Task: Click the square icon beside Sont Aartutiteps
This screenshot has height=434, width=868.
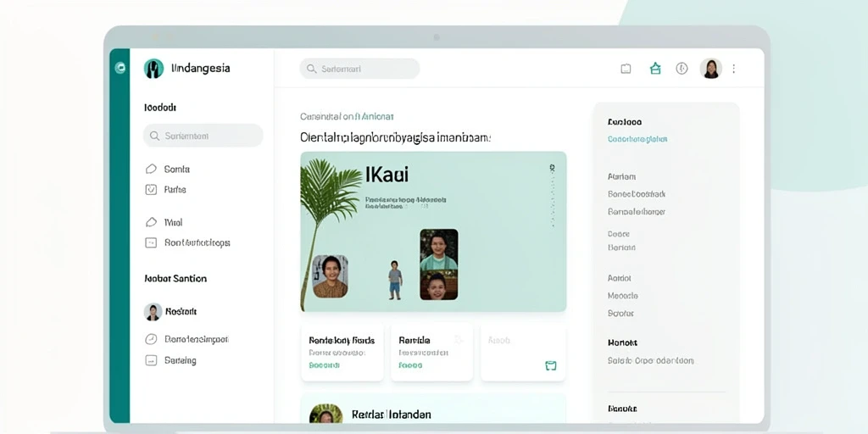Action: click(x=151, y=242)
